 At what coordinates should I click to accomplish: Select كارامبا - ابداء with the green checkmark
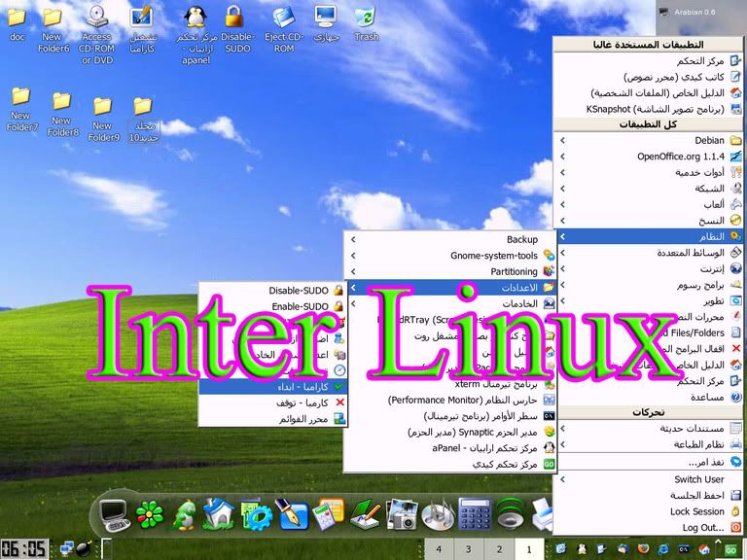[x=273, y=387]
